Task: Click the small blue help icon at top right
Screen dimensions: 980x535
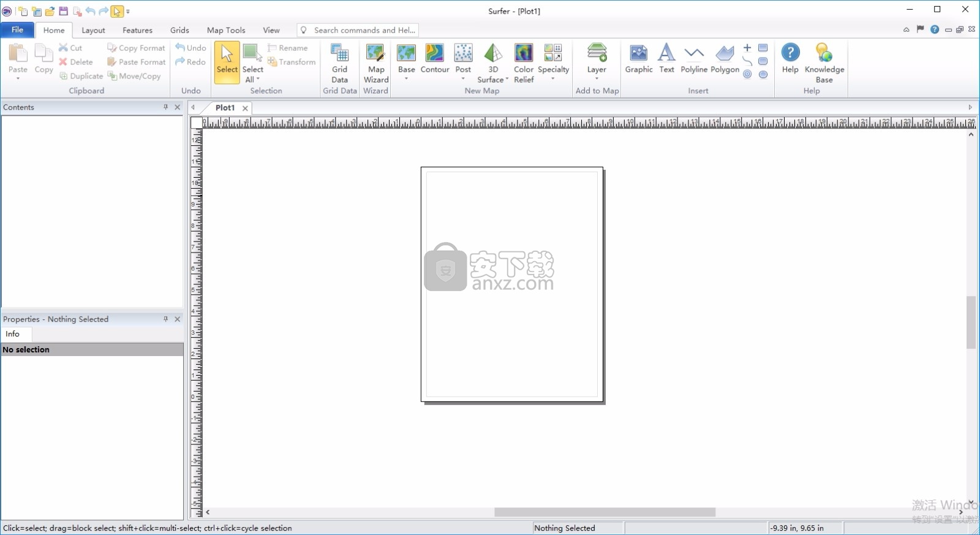Action: pos(935,29)
